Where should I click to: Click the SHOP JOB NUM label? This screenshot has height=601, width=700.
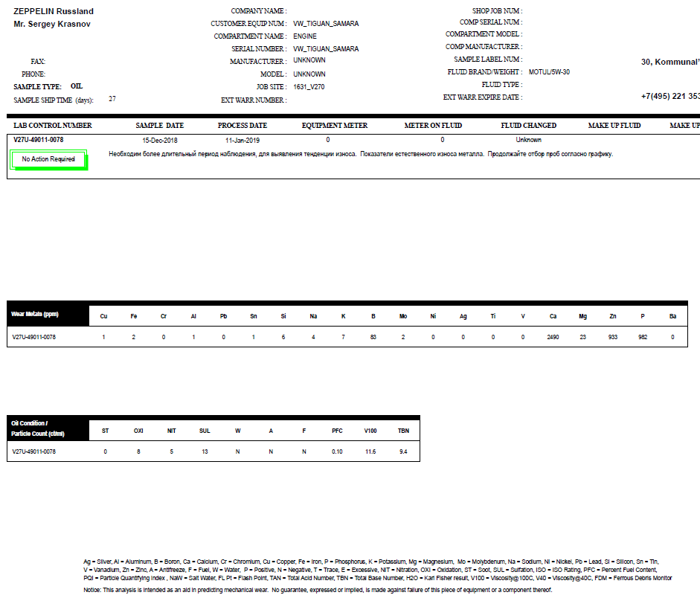click(498, 10)
